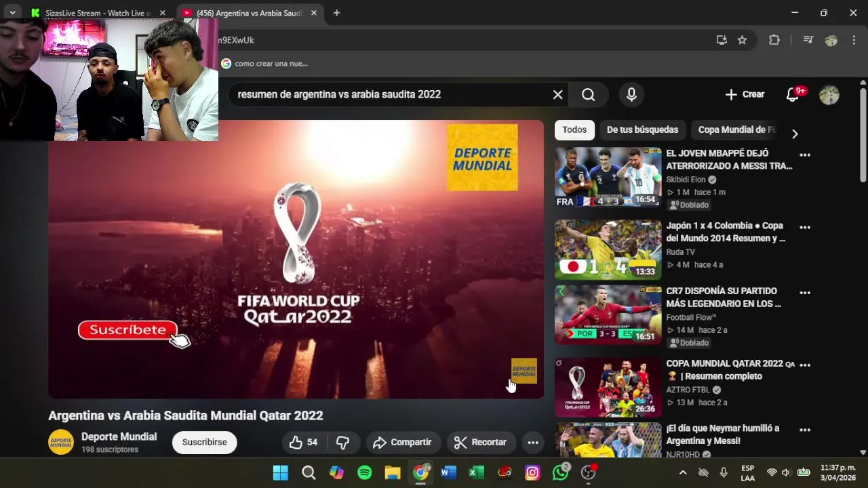This screenshot has height=488, width=868.
Task: Bookmark this page with the star
Action: 743,40
